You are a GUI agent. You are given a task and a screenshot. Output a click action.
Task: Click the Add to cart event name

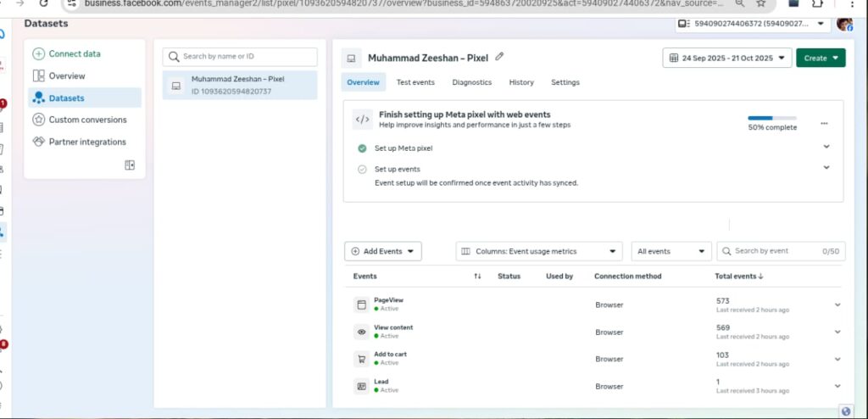390,355
